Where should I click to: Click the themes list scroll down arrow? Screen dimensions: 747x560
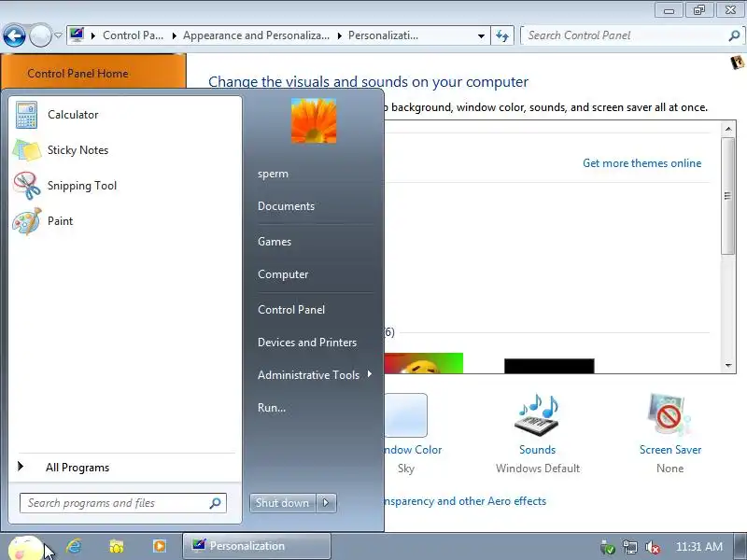[727, 366]
